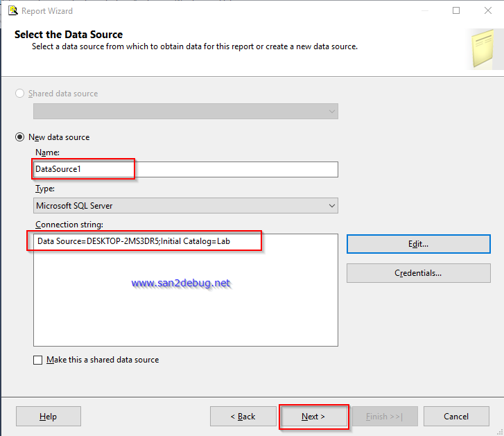This screenshot has width=504, height=436.
Task: Expand the shared data source dropdown
Action: [332, 112]
